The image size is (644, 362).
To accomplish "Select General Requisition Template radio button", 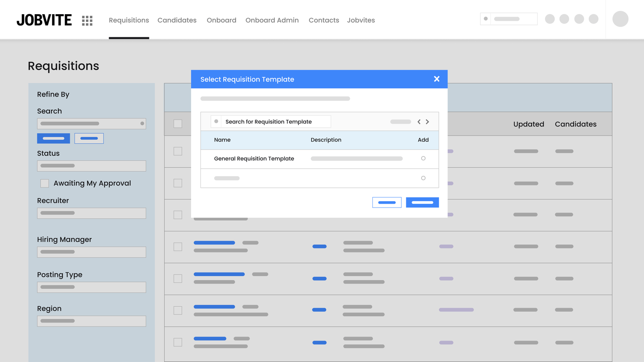I will (x=423, y=158).
